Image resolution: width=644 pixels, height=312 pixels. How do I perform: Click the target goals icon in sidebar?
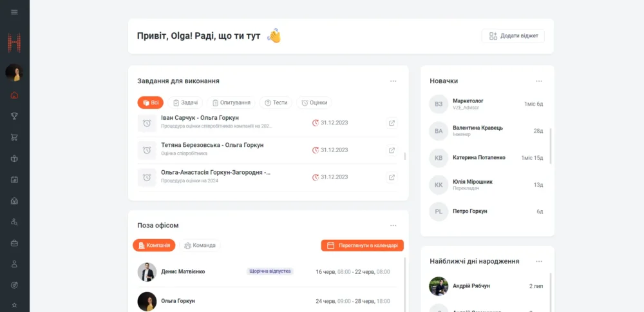(x=14, y=284)
